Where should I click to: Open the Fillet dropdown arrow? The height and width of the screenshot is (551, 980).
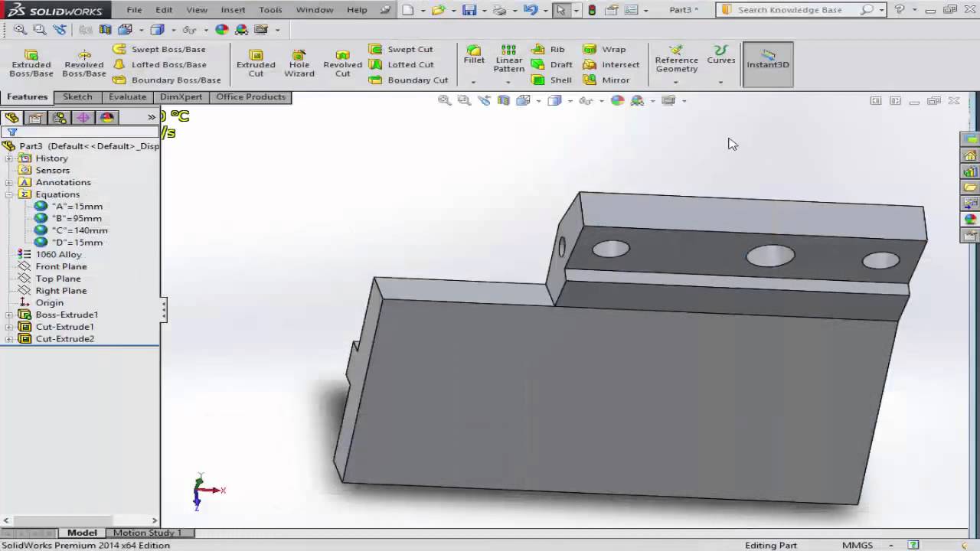click(473, 82)
